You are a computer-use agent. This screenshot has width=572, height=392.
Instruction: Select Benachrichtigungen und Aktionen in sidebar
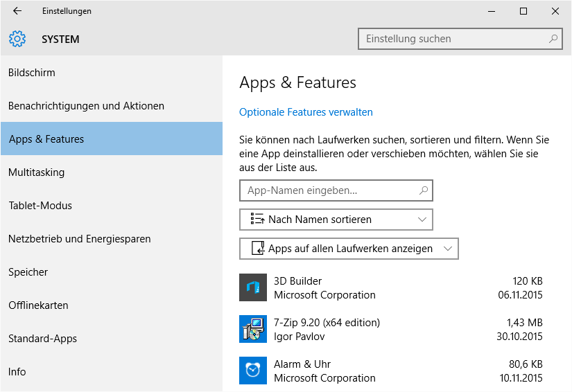86,106
